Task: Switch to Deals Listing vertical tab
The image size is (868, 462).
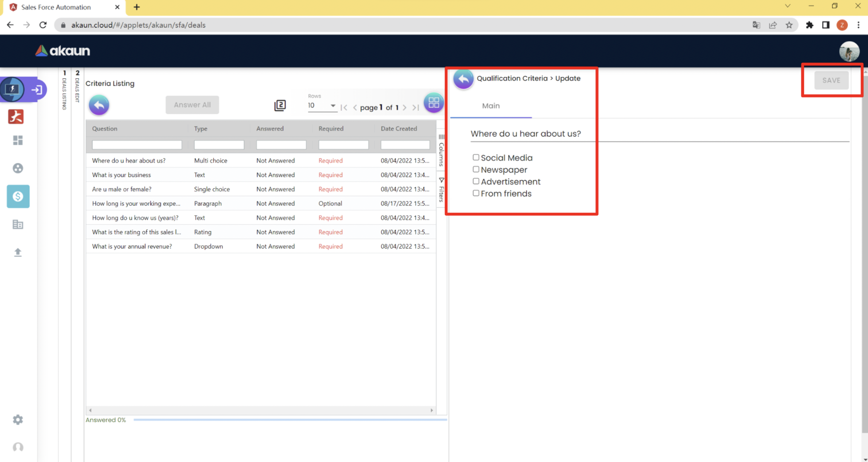Action: (64, 90)
